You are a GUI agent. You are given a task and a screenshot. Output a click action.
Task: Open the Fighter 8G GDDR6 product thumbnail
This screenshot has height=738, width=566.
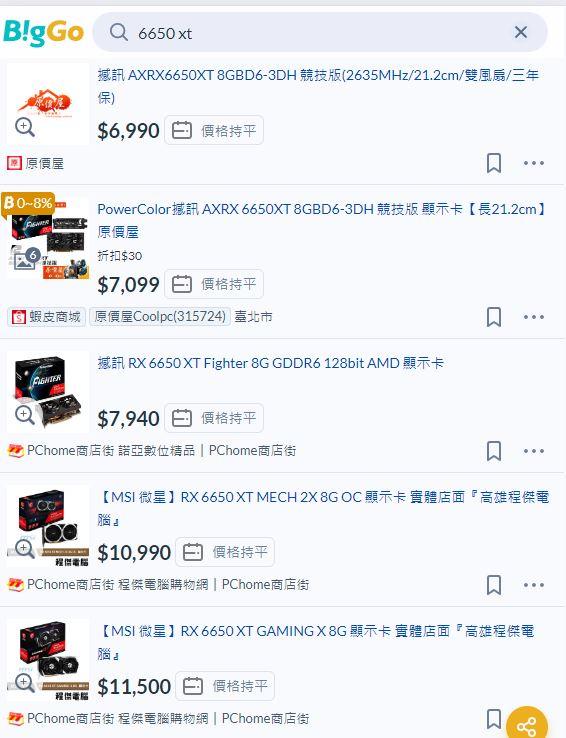(48, 392)
